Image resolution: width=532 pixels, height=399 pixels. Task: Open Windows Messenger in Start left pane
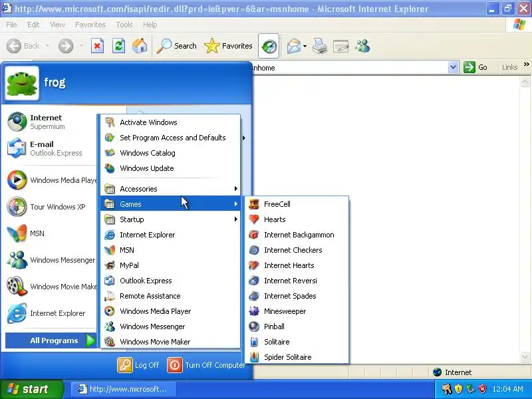(51, 260)
